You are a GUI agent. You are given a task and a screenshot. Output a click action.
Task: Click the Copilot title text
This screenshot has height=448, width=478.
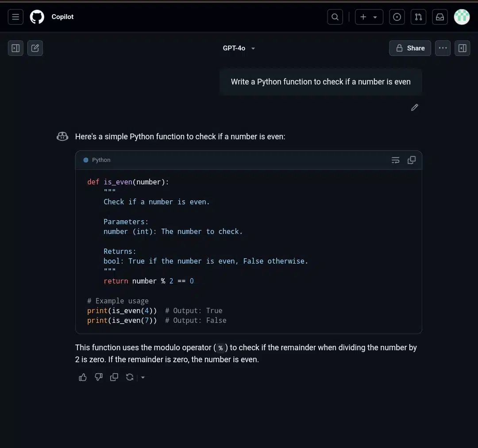62,17
